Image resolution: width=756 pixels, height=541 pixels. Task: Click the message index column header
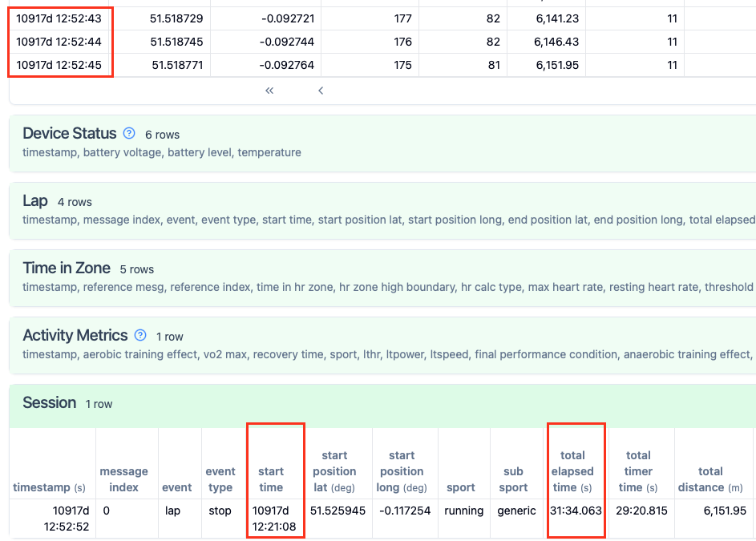click(x=123, y=479)
